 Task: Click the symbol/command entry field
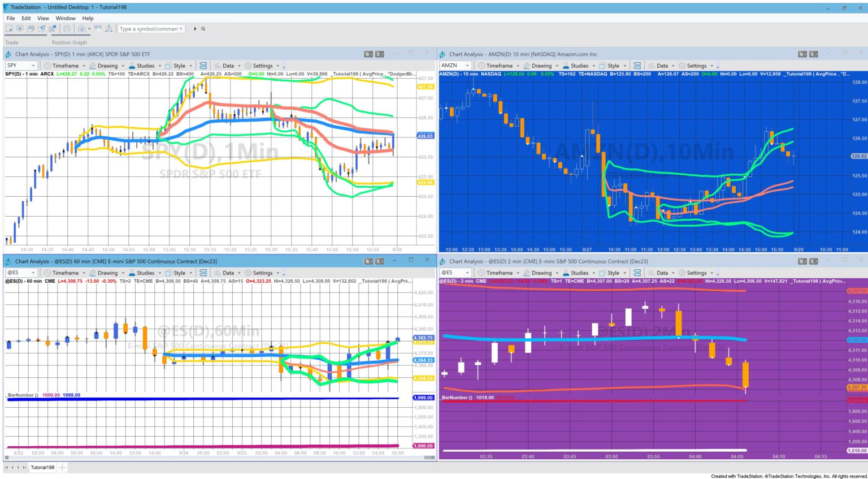click(150, 29)
